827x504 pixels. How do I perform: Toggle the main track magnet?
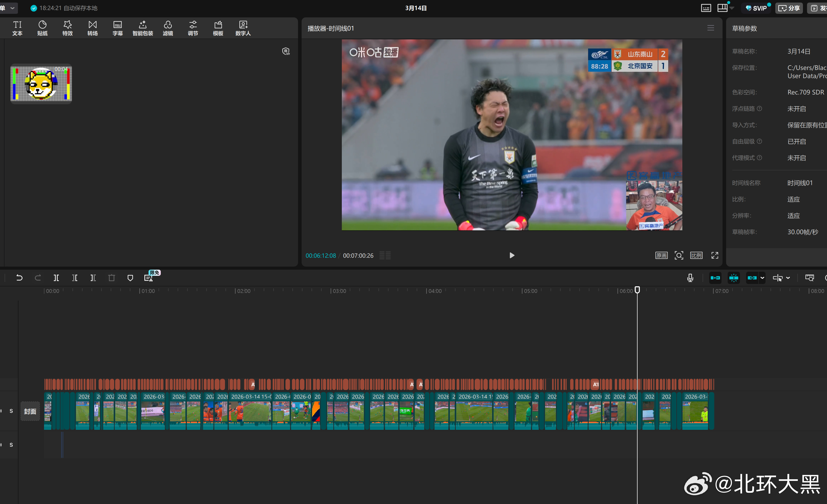pyautogui.click(x=715, y=278)
